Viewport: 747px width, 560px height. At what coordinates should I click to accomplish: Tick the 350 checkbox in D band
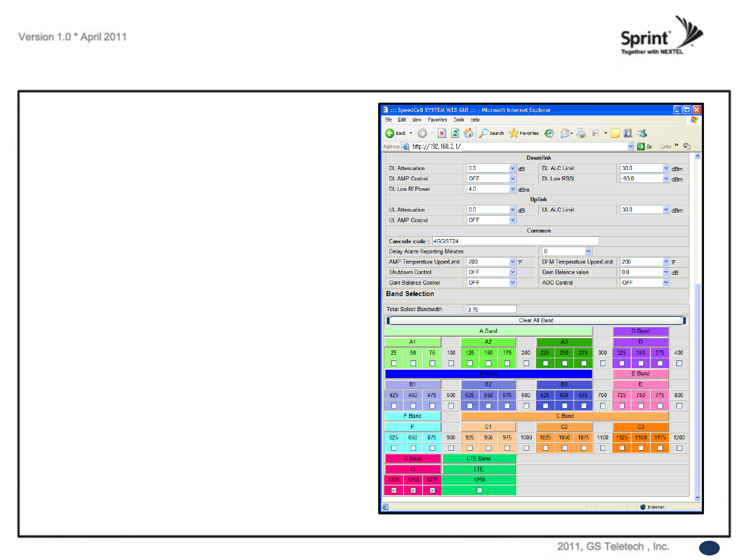click(641, 363)
